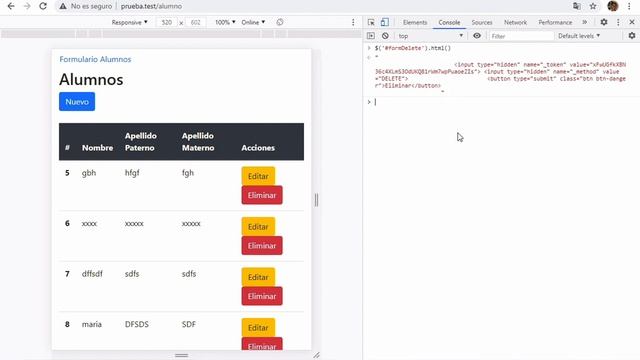This screenshot has width=640, height=360.
Task: Open DevTools settings gear
Action: [x=604, y=22]
